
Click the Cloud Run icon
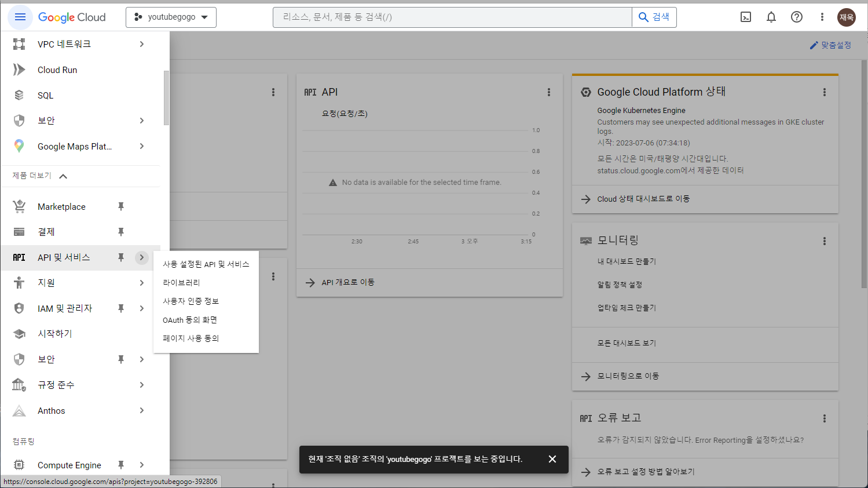19,70
